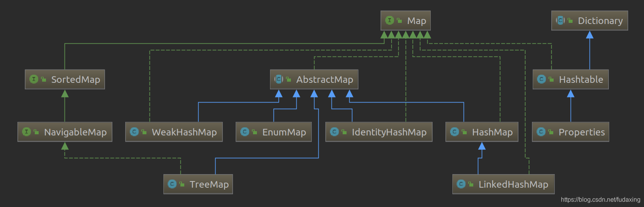Click the TreeMap class node
644x207 pixels.
click(198, 184)
